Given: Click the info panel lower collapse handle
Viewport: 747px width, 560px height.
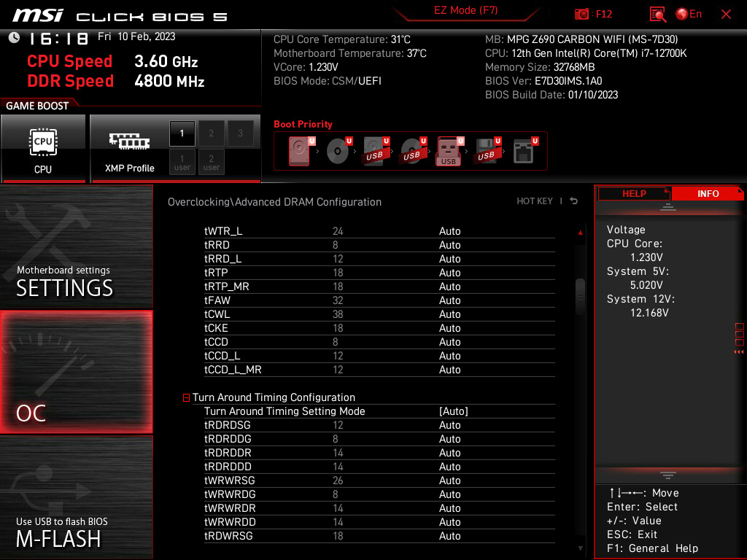Looking at the screenshot, I should click(668, 475).
